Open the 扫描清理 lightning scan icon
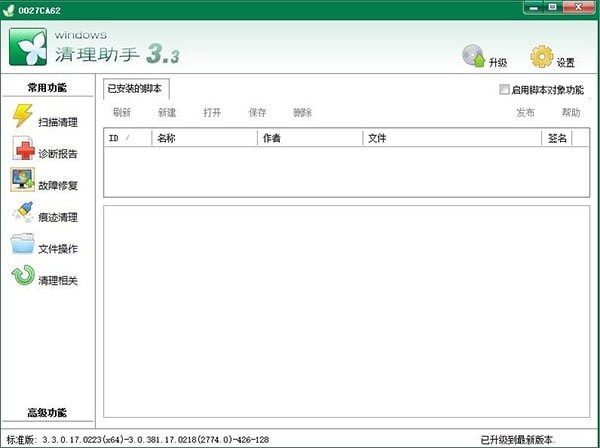This screenshot has width=600, height=448. point(23,116)
